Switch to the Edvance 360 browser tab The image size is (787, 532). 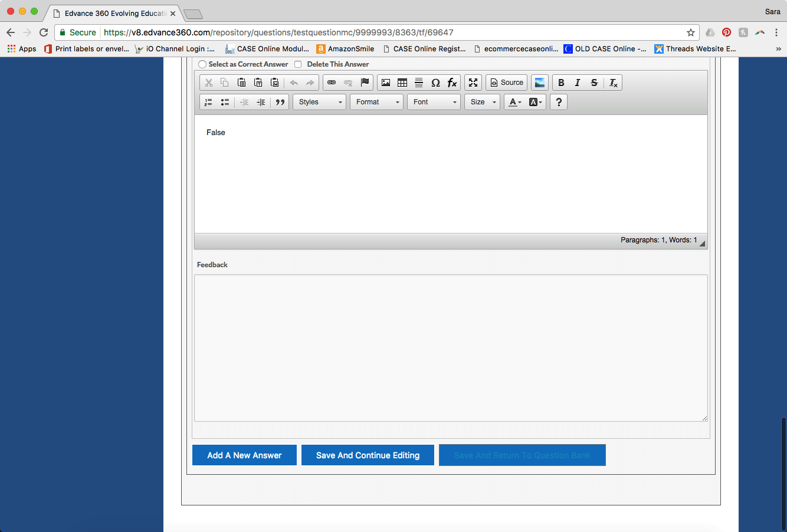tap(112, 13)
